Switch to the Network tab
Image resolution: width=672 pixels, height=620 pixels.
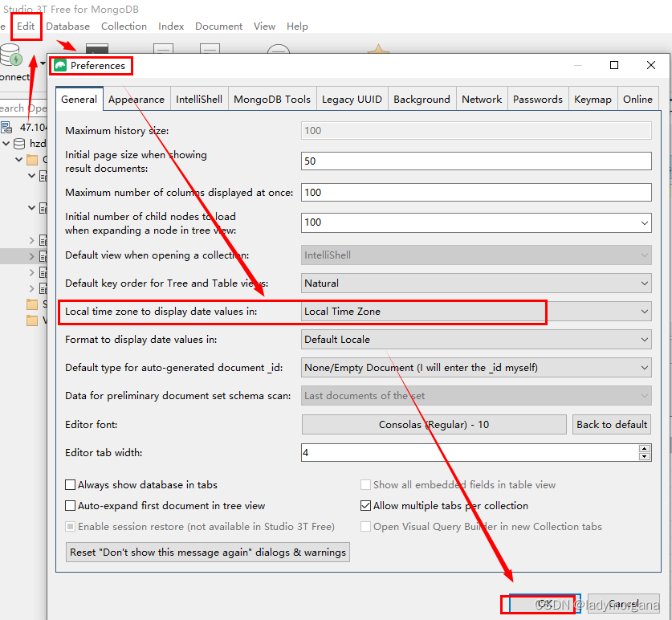pyautogui.click(x=482, y=99)
